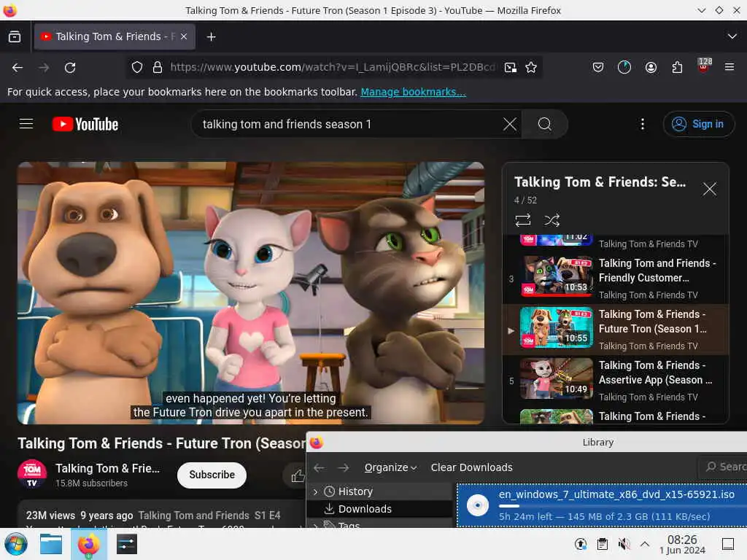Play Friendly Customer playlist video
The height and width of the screenshot is (560, 747).
click(x=616, y=278)
